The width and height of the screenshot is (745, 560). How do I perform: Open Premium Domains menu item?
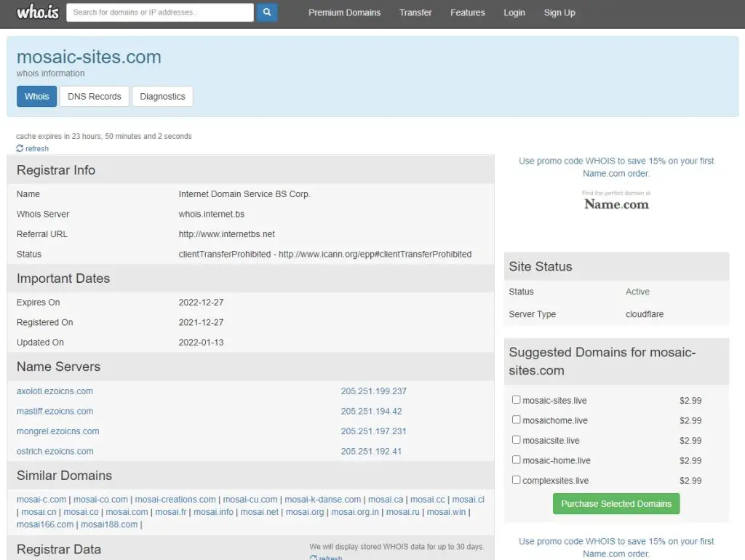point(344,13)
